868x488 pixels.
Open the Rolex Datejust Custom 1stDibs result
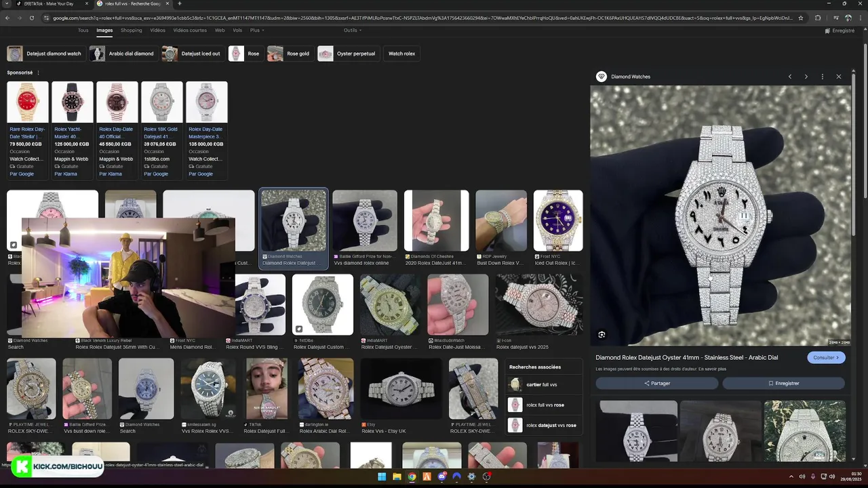pos(323,312)
